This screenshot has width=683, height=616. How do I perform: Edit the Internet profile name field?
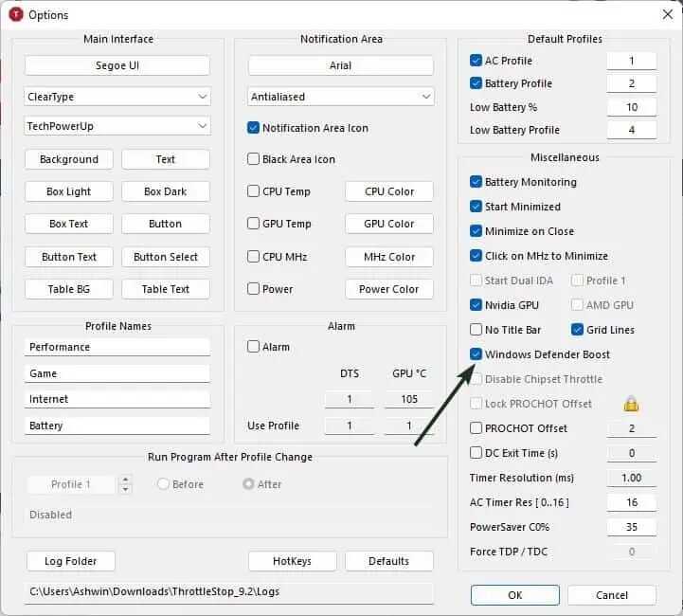117,399
